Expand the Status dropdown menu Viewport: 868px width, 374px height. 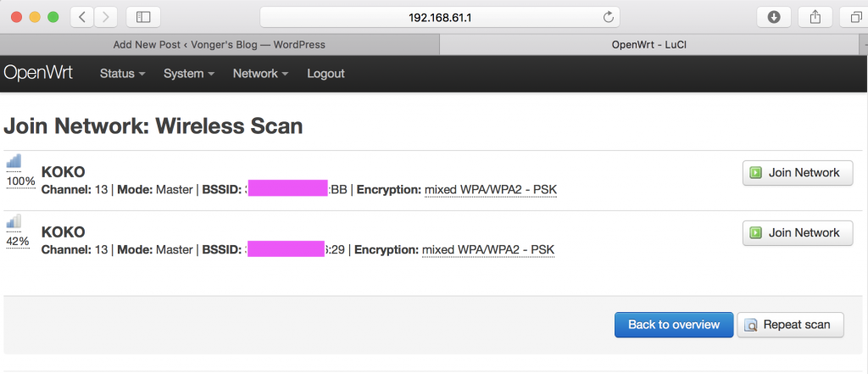(x=122, y=74)
